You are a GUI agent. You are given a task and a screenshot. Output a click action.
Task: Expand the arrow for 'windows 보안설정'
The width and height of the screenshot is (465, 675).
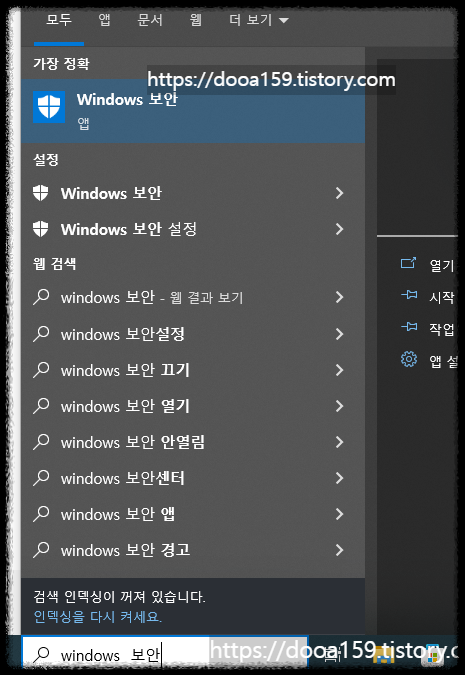pos(340,334)
